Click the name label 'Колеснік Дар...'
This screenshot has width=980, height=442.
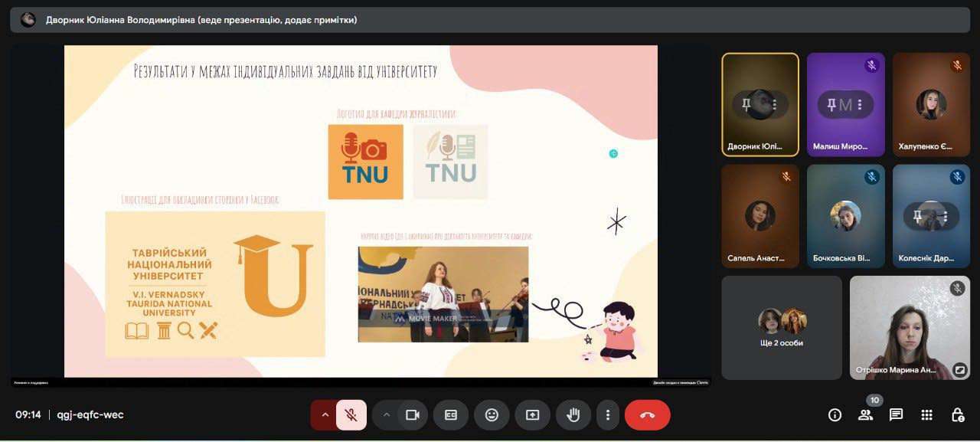[x=927, y=258]
